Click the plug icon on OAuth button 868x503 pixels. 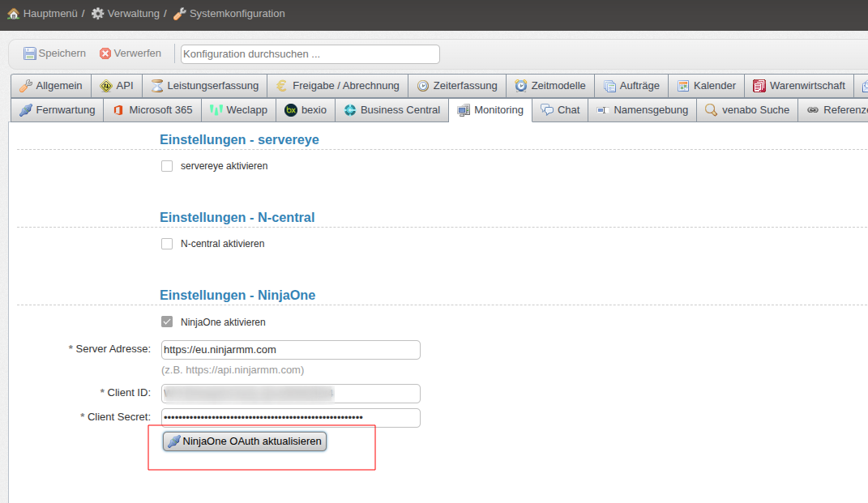click(x=174, y=441)
